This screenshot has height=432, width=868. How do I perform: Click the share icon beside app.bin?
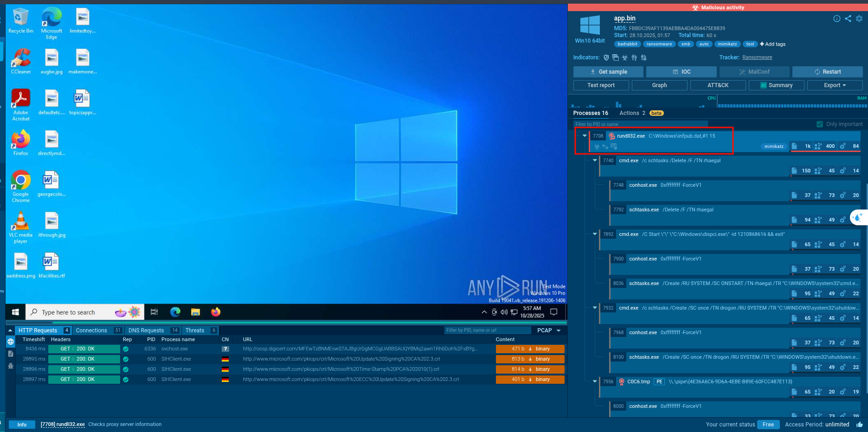pos(848,19)
